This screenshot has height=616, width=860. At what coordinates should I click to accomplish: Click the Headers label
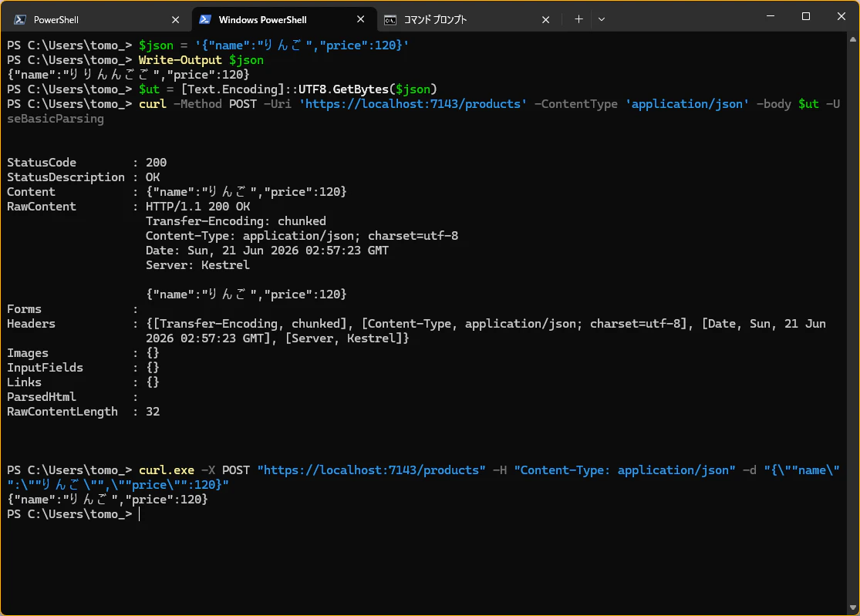(x=32, y=324)
